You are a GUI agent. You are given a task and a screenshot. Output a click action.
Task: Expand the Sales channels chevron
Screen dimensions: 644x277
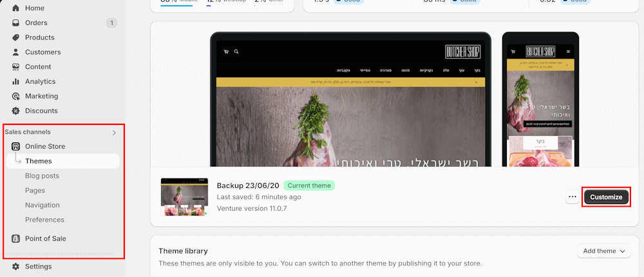(114, 133)
